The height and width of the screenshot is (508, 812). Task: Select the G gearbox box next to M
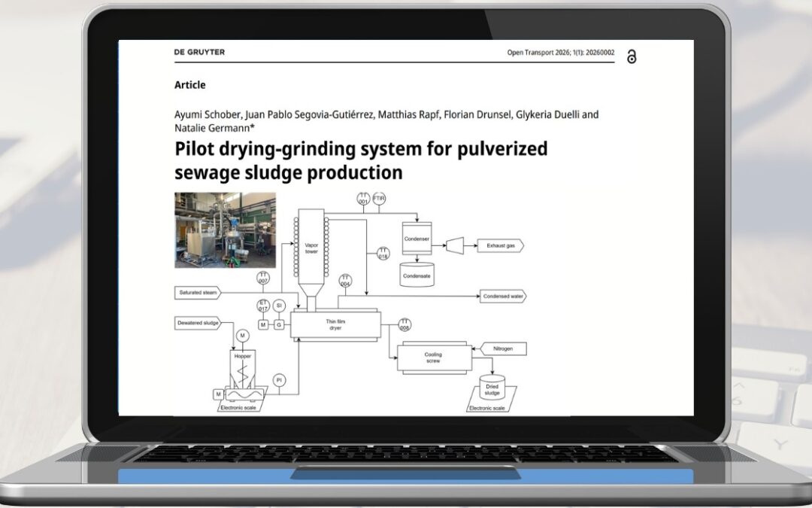tap(279, 324)
